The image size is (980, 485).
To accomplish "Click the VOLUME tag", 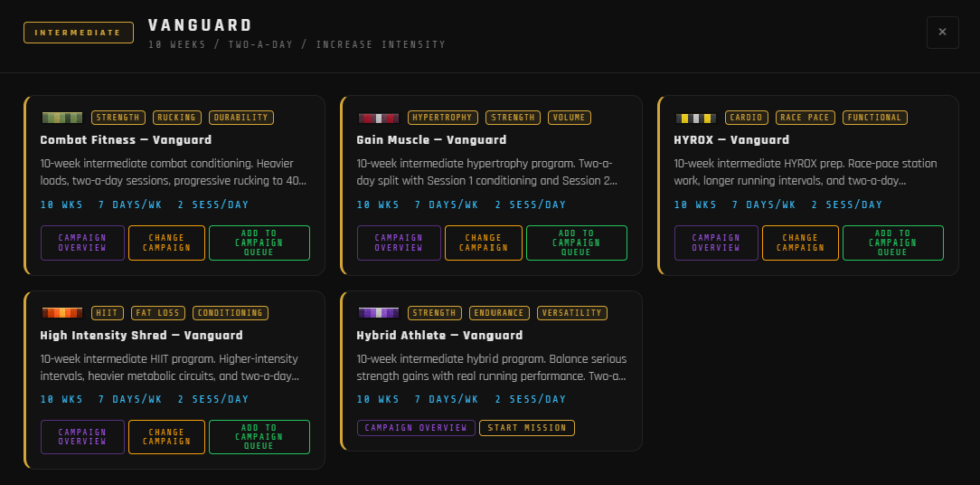I will click(x=570, y=118).
